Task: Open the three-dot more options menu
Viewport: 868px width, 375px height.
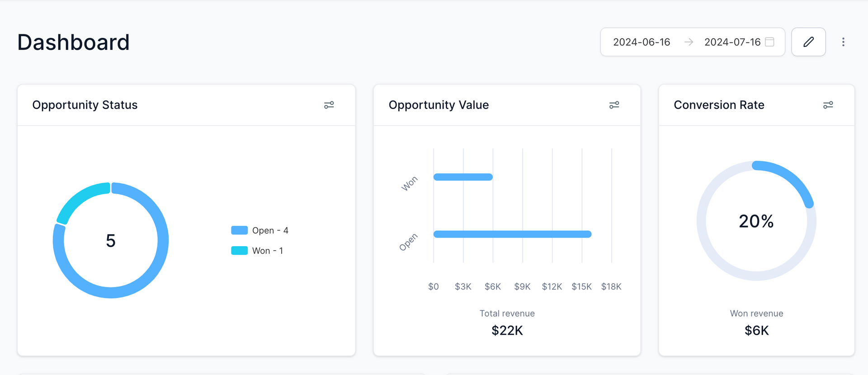Action: coord(843,42)
